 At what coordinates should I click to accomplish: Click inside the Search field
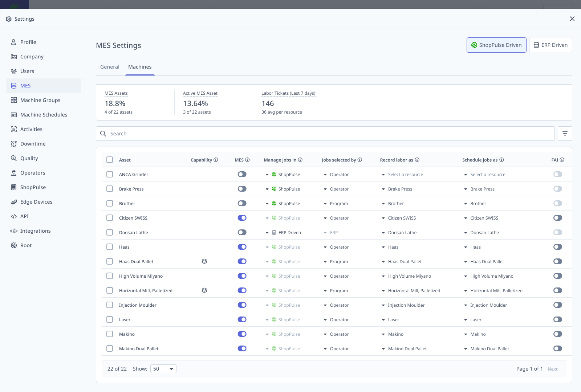coord(254,134)
